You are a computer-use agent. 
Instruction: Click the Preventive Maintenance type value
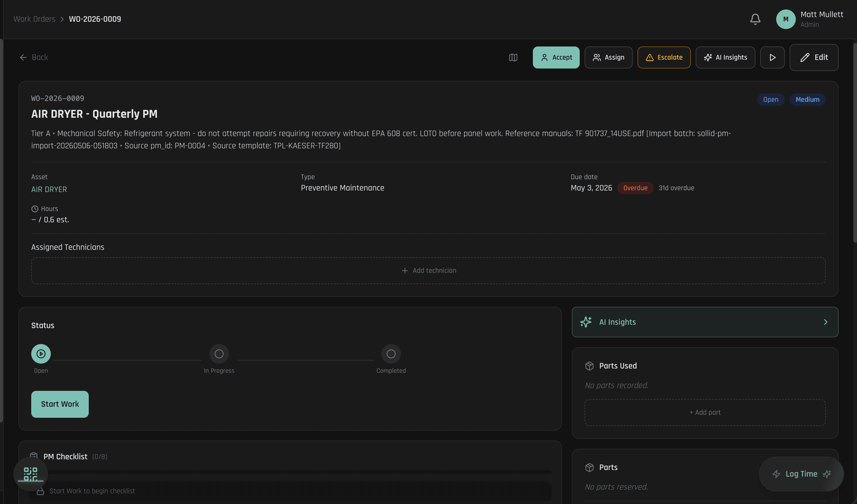pyautogui.click(x=342, y=188)
